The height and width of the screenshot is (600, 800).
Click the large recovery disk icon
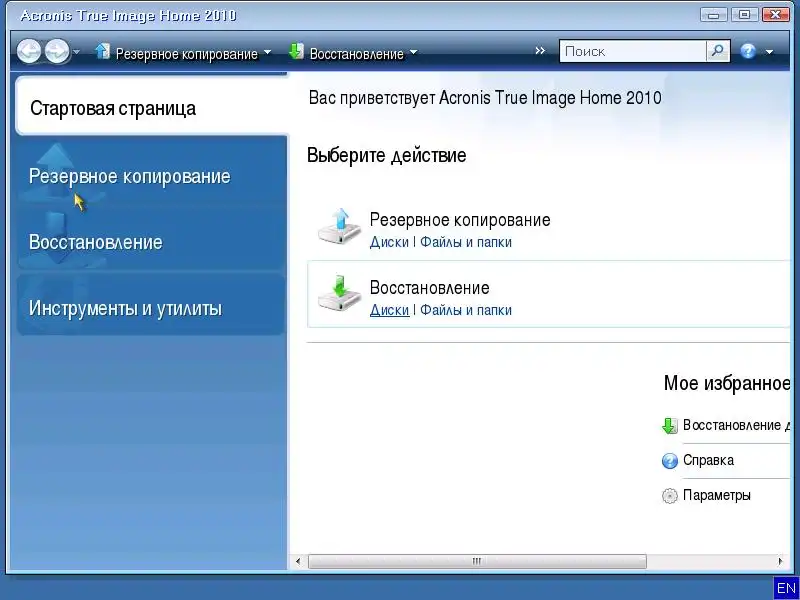coord(339,295)
